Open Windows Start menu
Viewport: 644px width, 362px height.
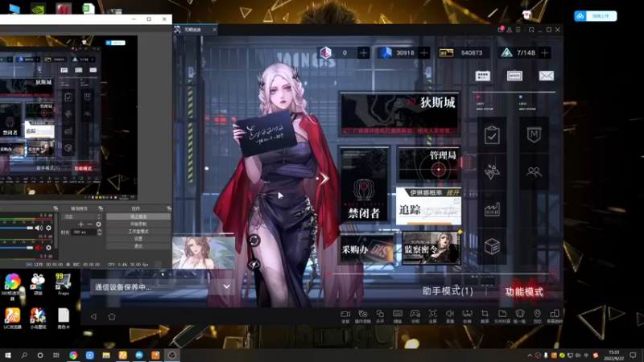[x=7, y=355]
